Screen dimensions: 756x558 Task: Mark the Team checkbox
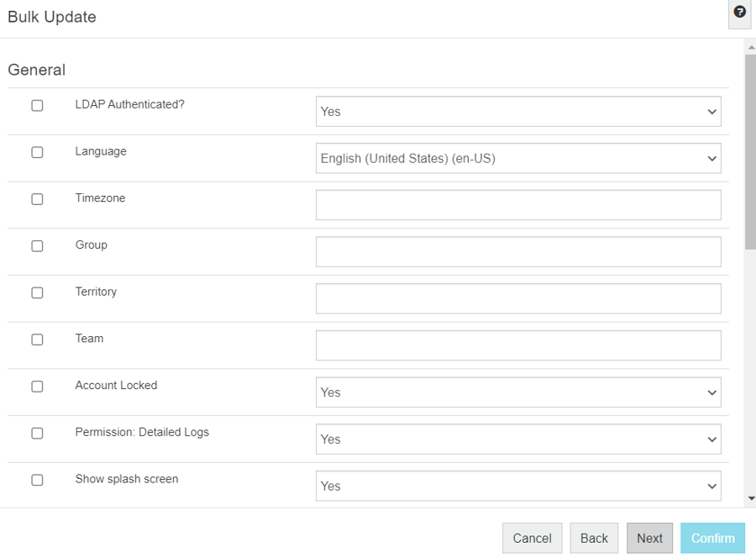tap(37, 340)
